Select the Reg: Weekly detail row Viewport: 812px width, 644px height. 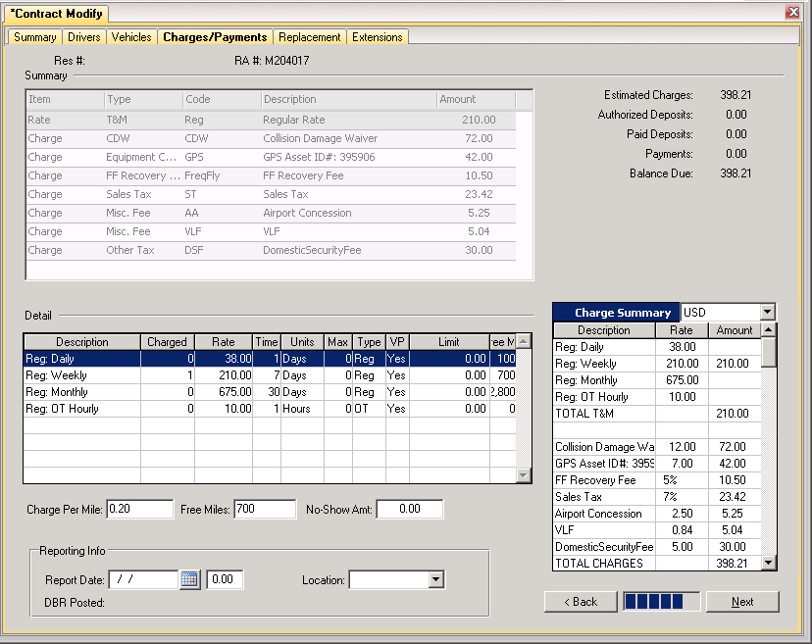coord(270,375)
